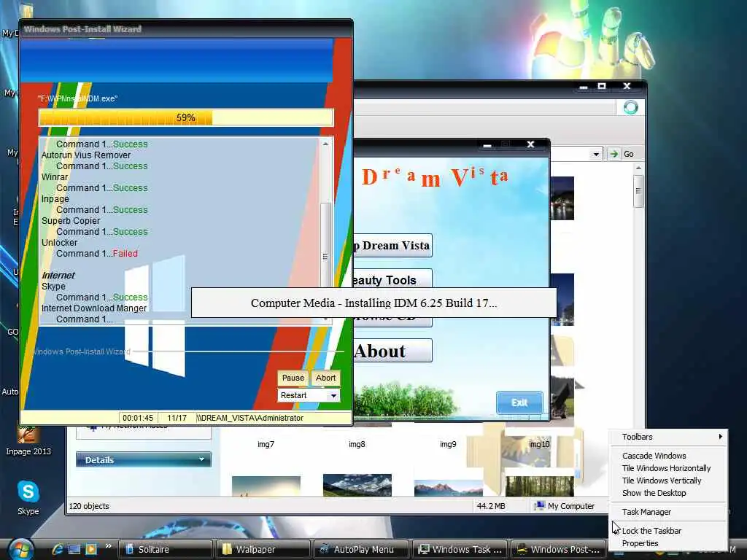Click the thumbnail below img9
This screenshot has height=560, width=747.
coord(449,489)
